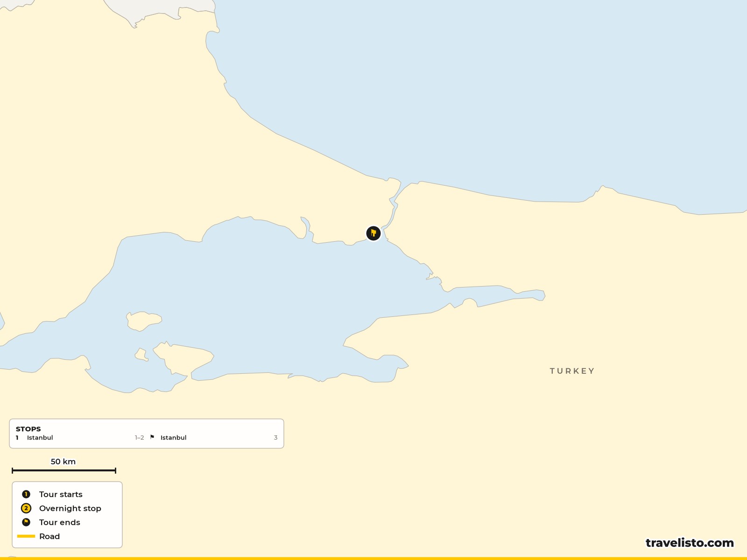Click the flag icon in the Stops list
Screen dimensions: 747x560
tap(152, 437)
